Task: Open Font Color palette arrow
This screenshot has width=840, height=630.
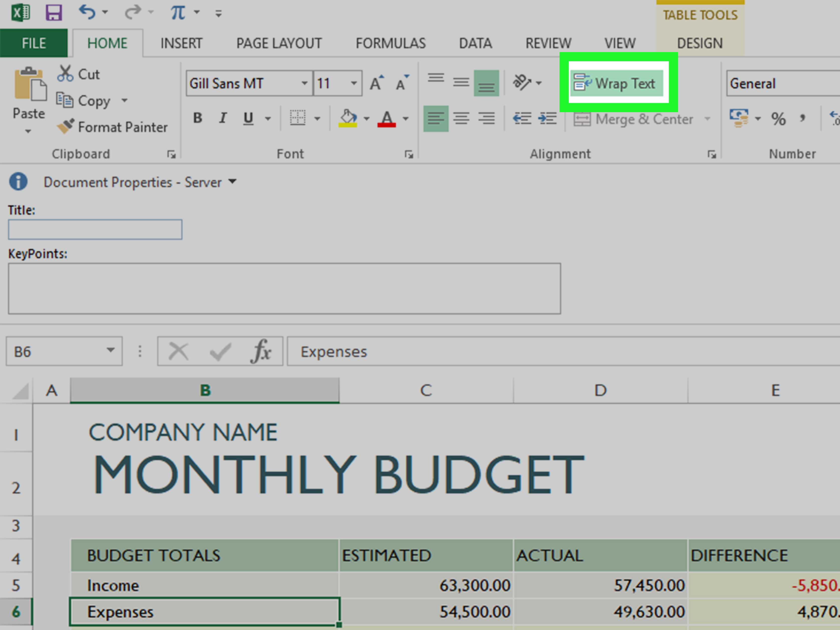Action: point(406,118)
